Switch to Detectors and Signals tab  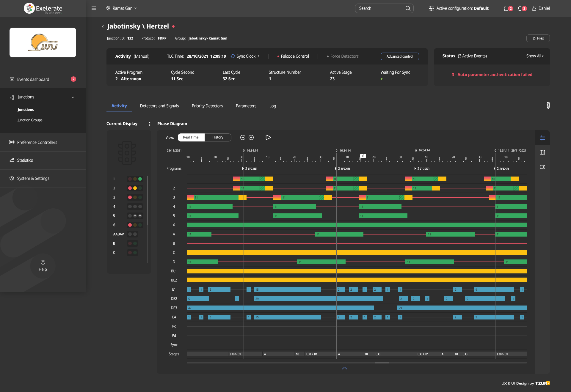click(x=159, y=106)
